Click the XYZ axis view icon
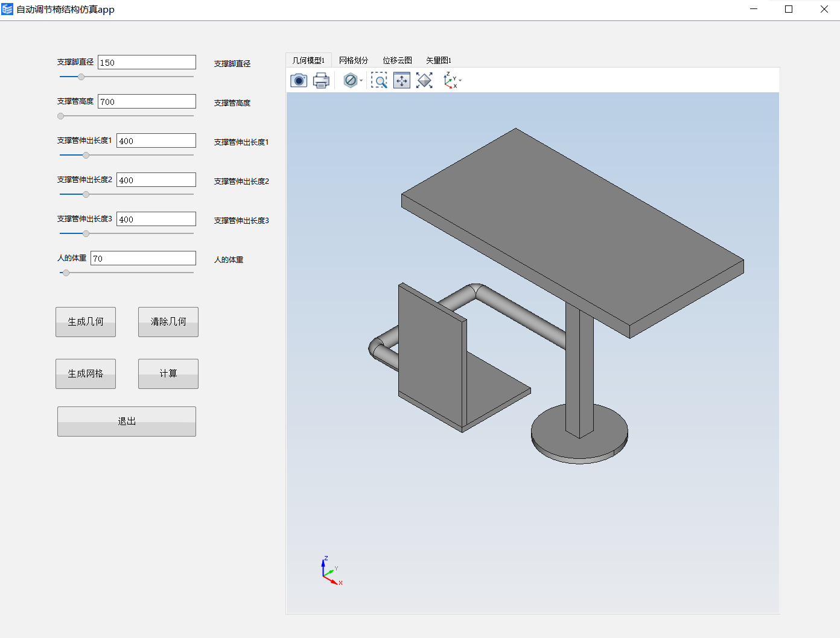This screenshot has width=840, height=638. pos(450,80)
